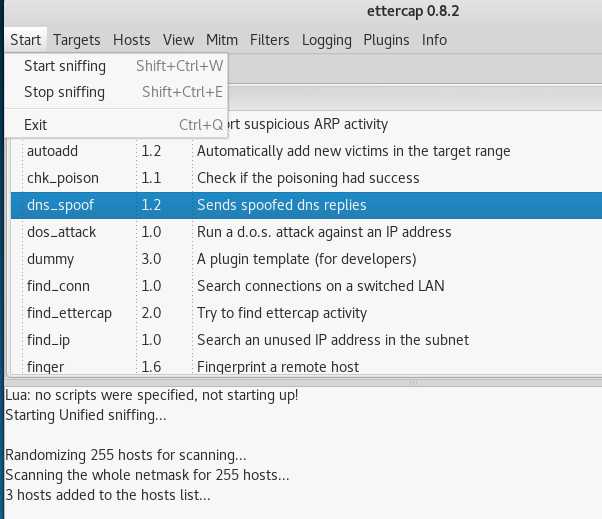Select the dos_attack plugin row
602x519 pixels.
306,232
